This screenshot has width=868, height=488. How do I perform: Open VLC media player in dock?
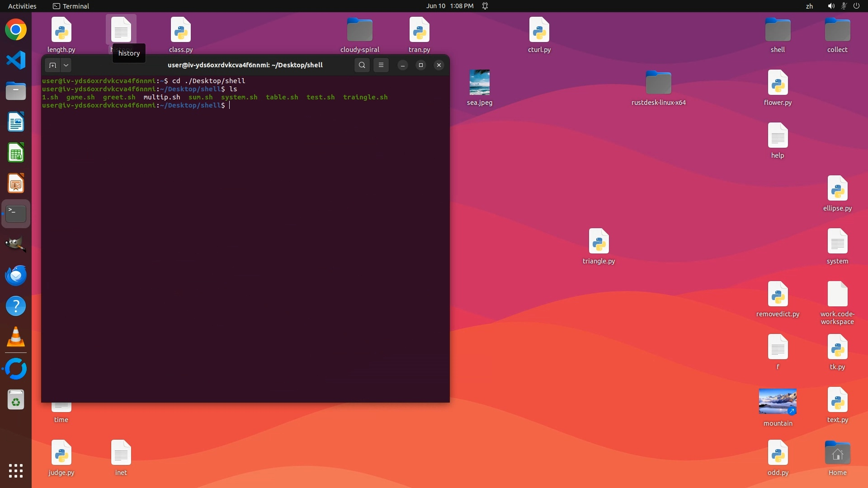click(16, 337)
